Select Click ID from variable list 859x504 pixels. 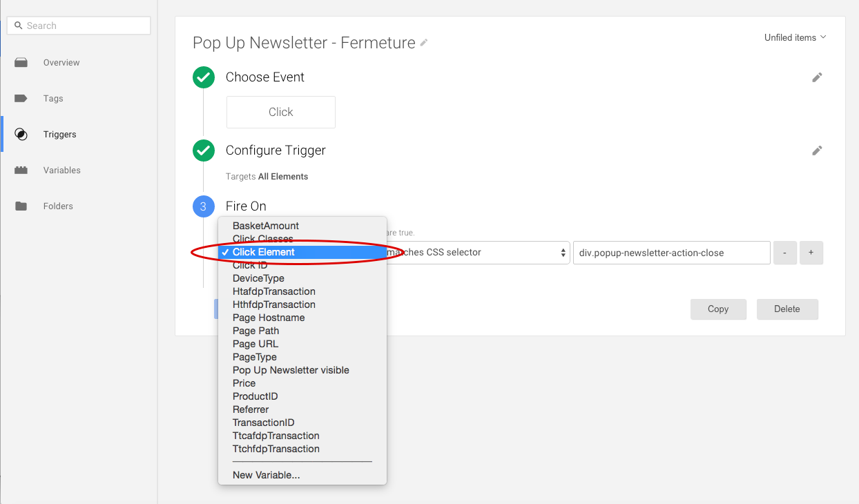[x=302, y=265]
